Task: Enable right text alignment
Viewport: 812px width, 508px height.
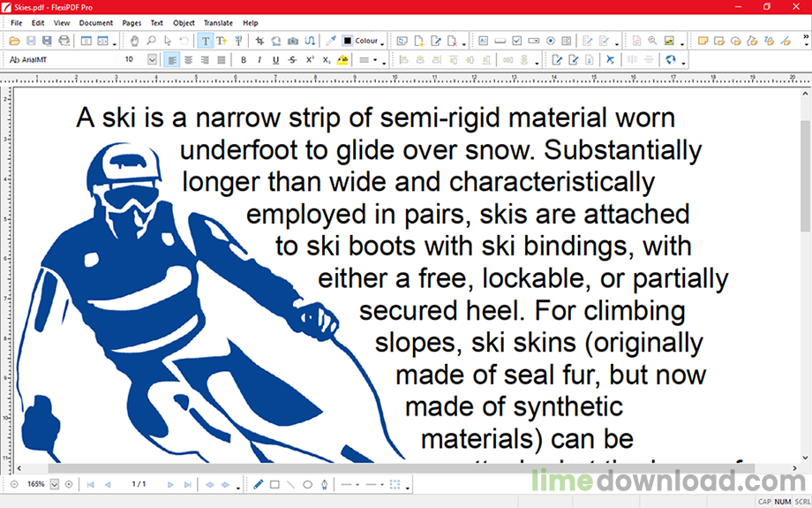Action: pyautogui.click(x=205, y=60)
